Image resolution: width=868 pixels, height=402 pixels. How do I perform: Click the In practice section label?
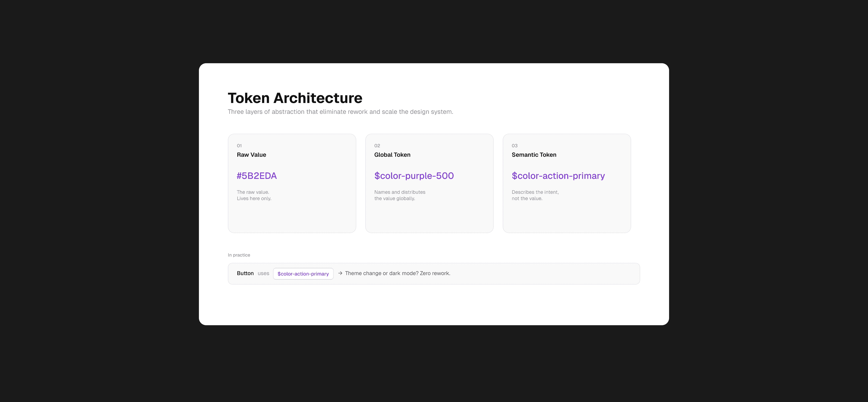pos(239,255)
